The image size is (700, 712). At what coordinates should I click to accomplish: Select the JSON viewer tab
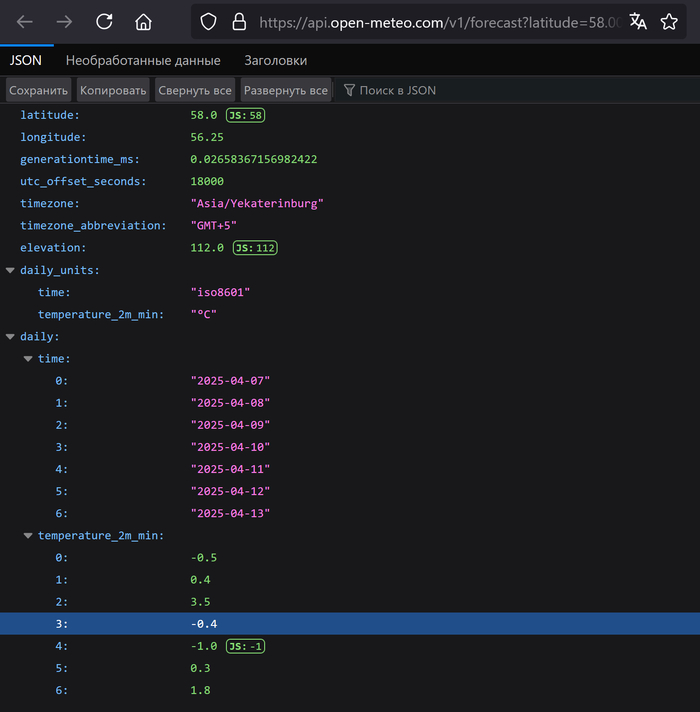click(26, 61)
